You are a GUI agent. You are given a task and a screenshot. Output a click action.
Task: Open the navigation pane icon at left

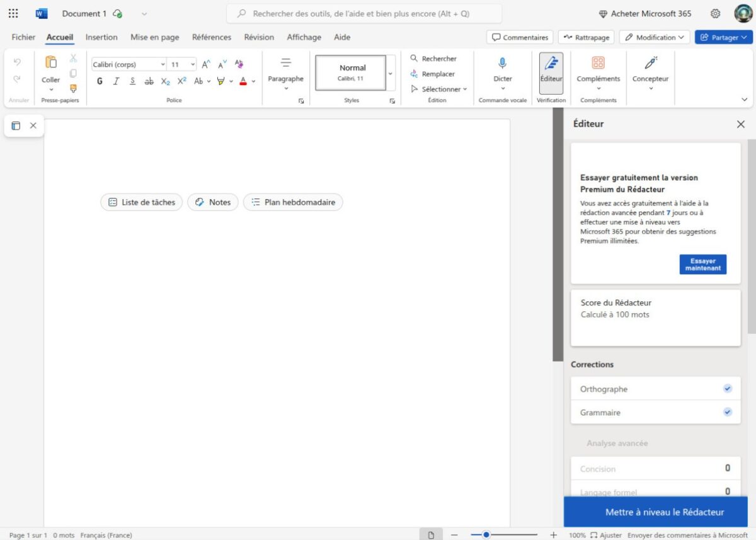(x=16, y=125)
